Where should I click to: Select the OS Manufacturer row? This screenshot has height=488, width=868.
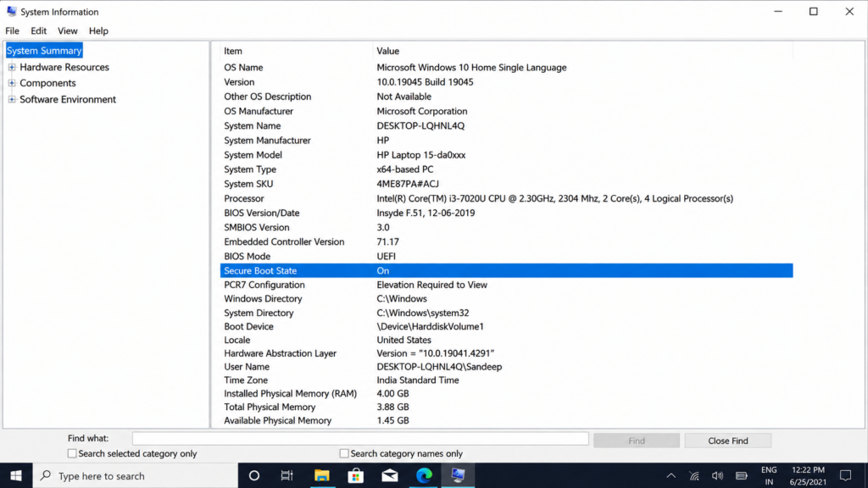pos(507,111)
